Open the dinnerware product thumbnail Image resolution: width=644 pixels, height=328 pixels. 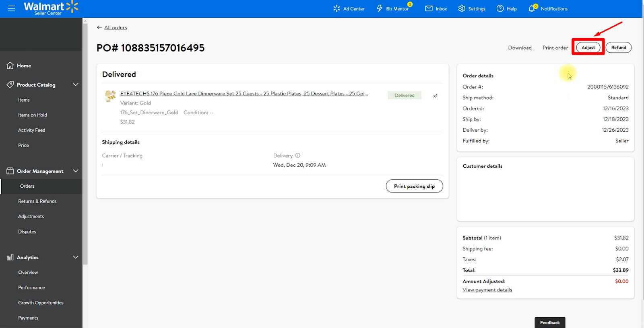click(110, 96)
